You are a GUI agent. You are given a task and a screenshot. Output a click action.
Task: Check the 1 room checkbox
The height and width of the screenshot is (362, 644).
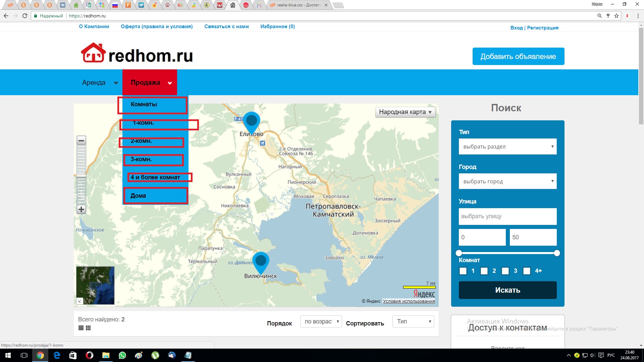[463, 271]
